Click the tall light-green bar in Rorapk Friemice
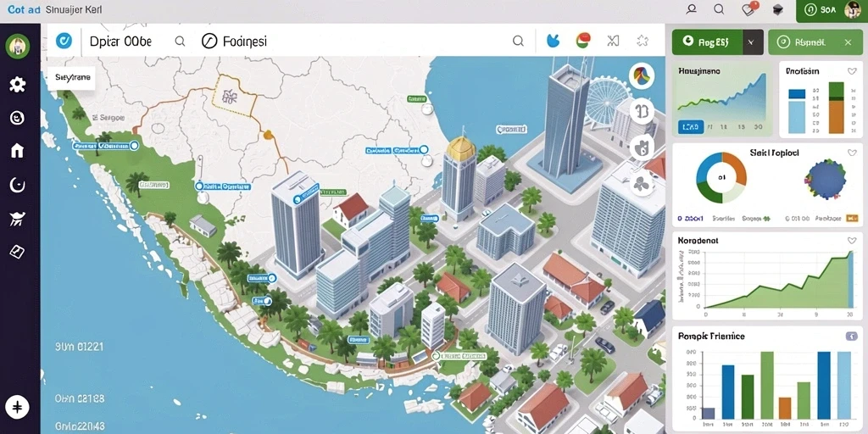The image size is (868, 434). pyautogui.click(x=766, y=385)
